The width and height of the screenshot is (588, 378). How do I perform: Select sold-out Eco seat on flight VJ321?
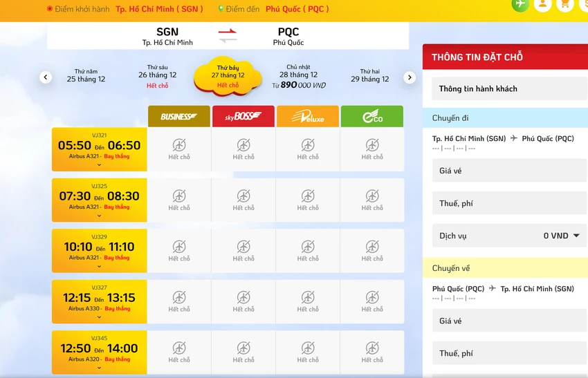pos(372,149)
